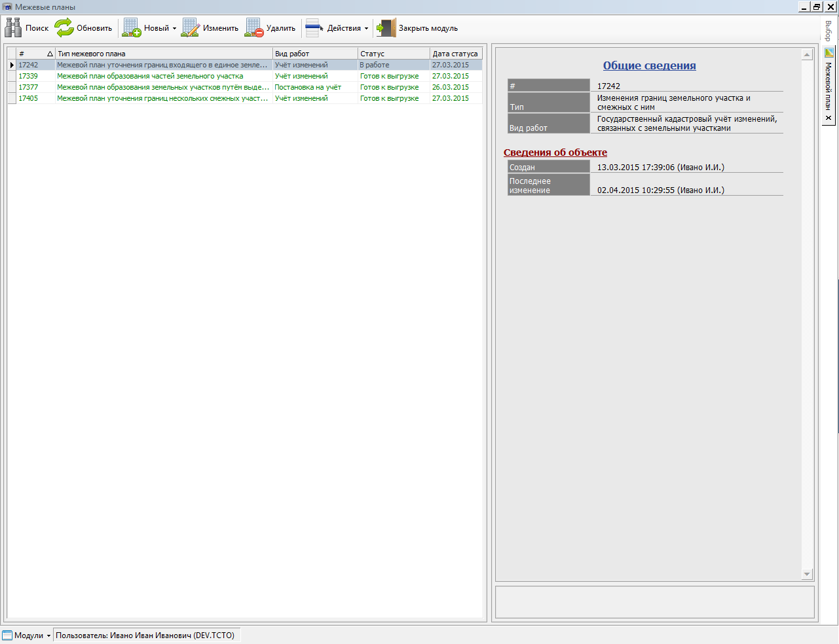This screenshot has height=644, width=839.
Task: Click the Действия toolbar icon
Action: click(314, 28)
